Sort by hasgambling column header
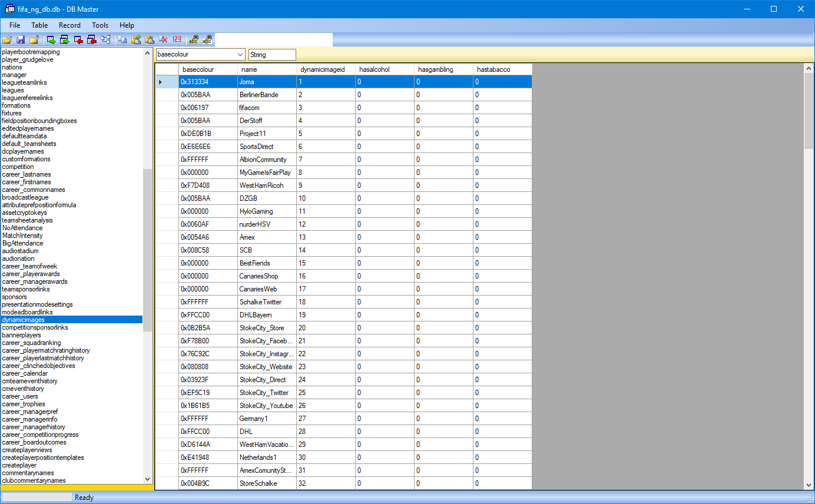This screenshot has width=815, height=504. point(443,69)
